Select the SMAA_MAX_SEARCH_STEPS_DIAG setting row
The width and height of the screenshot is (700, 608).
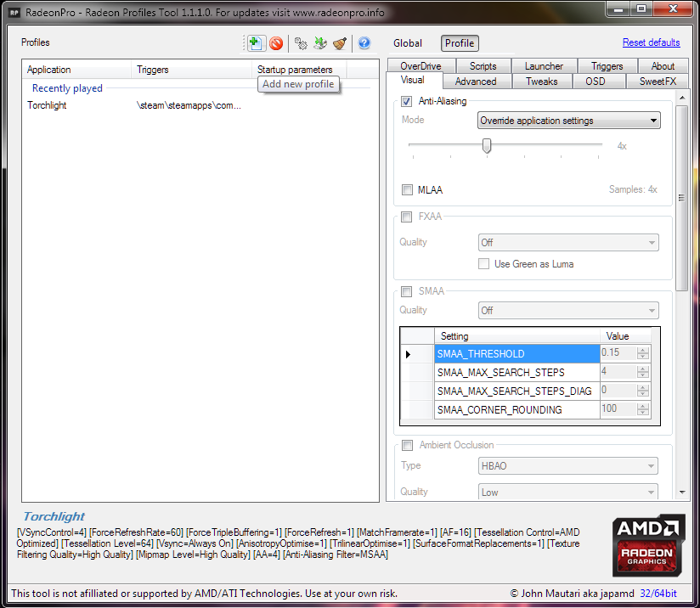point(517,391)
